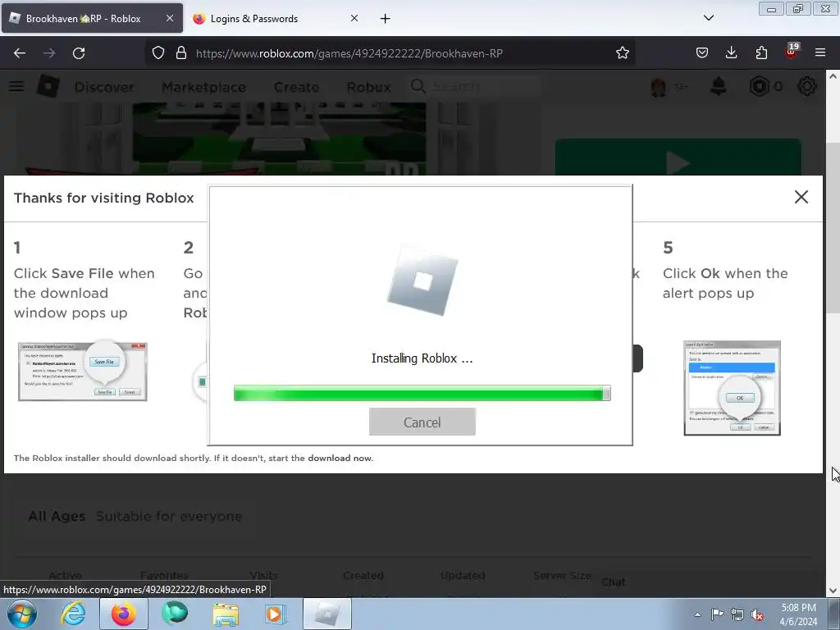Open the Chat panel

[x=613, y=582]
